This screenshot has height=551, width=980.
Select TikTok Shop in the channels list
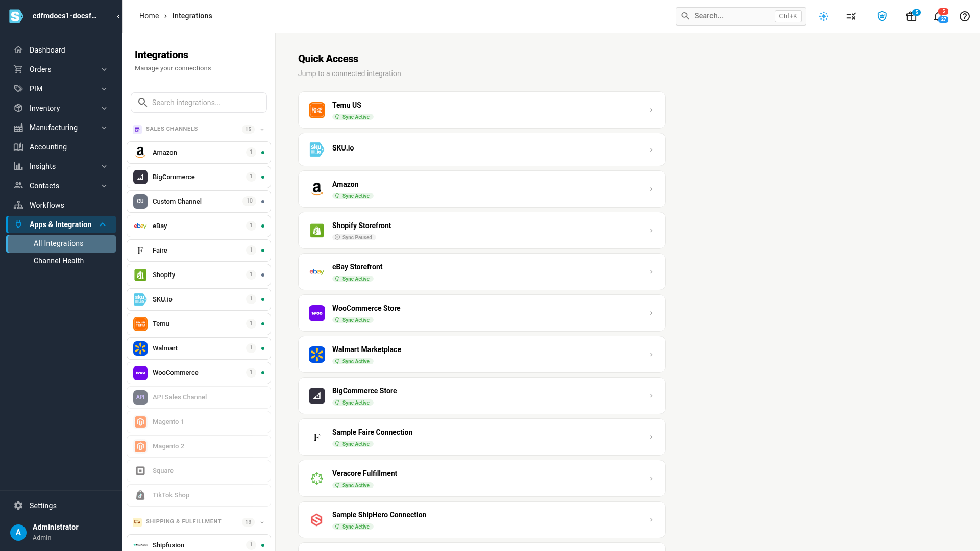[199, 495]
